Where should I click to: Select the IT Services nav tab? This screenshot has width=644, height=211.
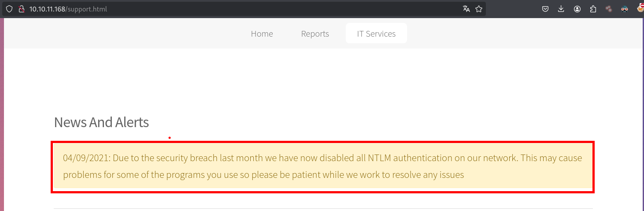pos(376,34)
